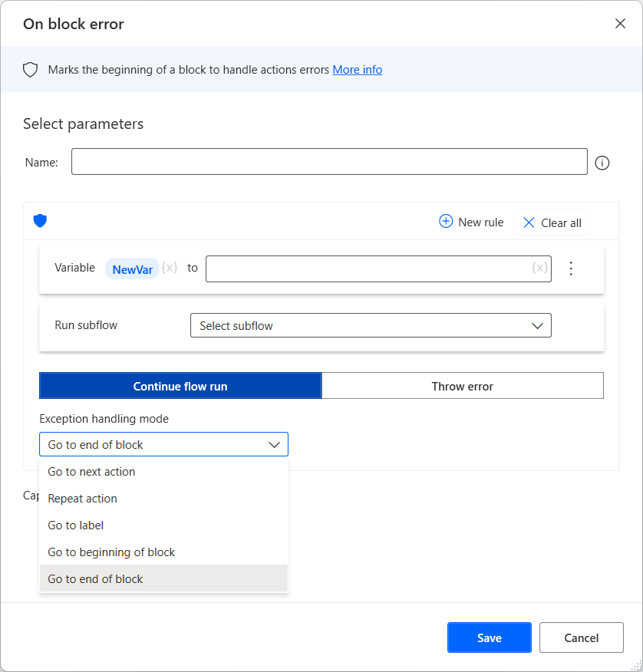Select Repeat action from list
Image resolution: width=643 pixels, height=672 pixels.
[x=83, y=499]
